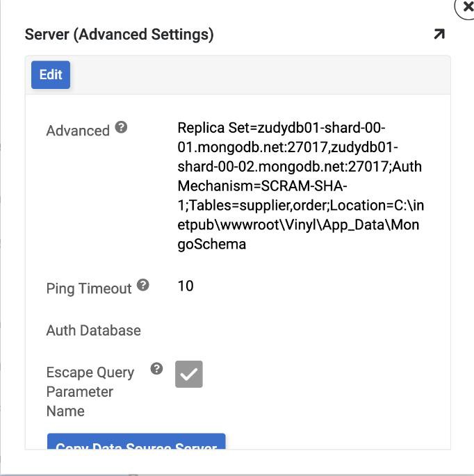The image size is (474, 476).
Task: Select the Ping Timeout field label
Action: 89,288
